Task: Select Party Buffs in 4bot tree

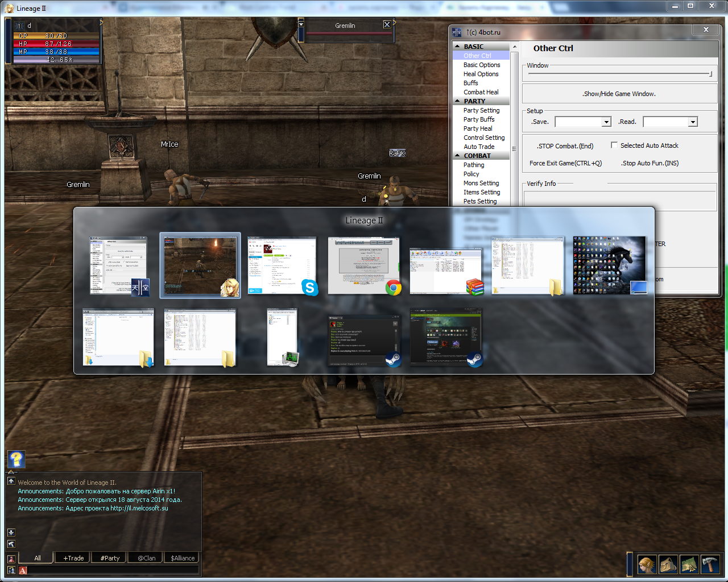Action: coord(479,119)
